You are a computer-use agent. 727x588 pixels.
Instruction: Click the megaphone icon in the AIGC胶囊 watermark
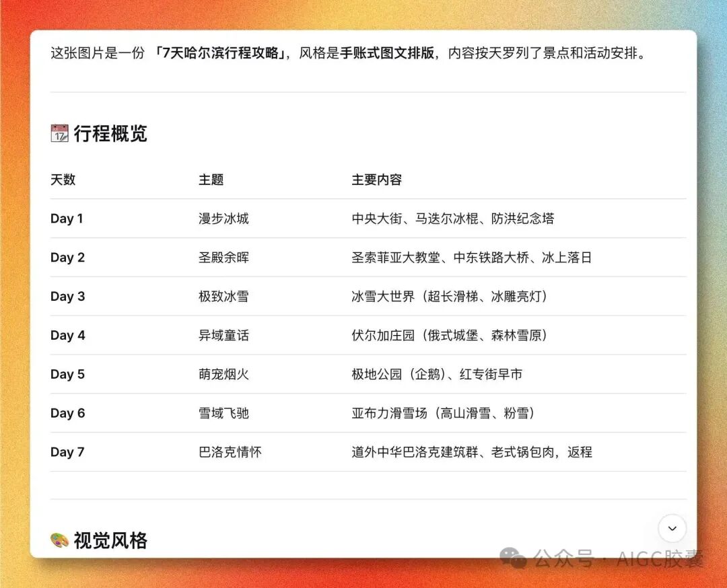click(x=512, y=557)
